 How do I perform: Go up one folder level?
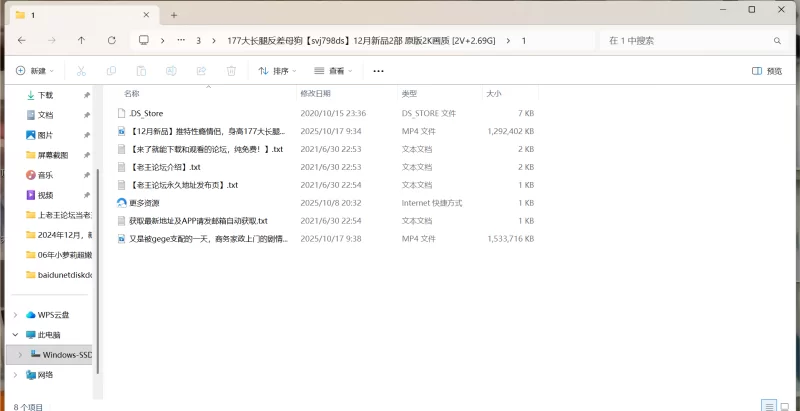point(81,40)
